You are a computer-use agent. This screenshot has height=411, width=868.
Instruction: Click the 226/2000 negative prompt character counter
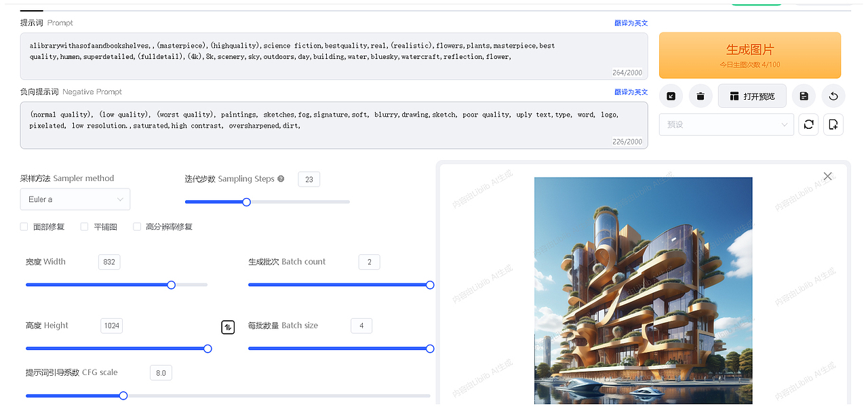(x=627, y=142)
